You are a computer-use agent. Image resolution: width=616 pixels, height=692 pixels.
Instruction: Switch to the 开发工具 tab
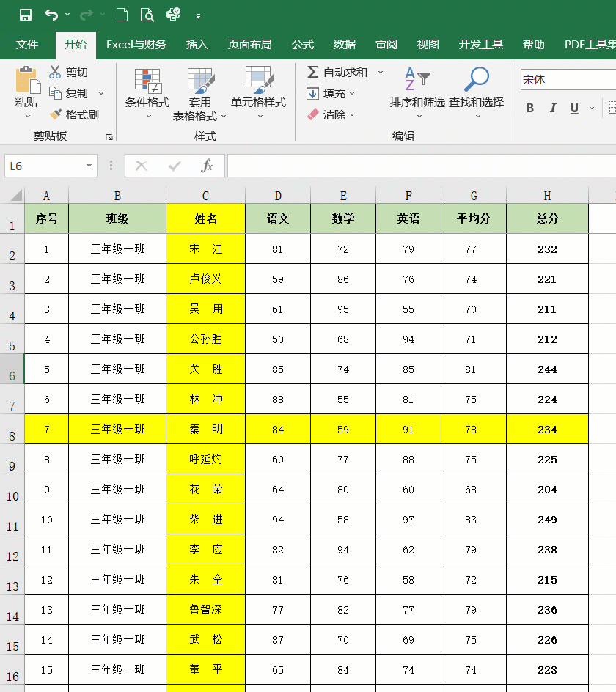(481, 45)
